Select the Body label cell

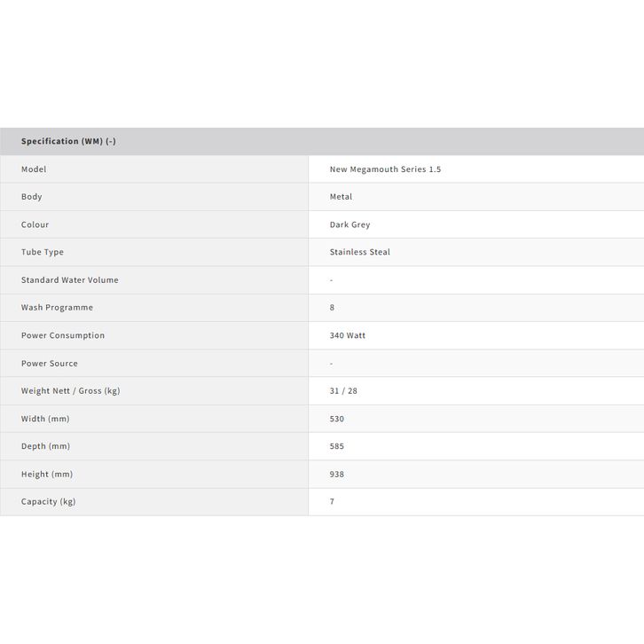click(32, 197)
